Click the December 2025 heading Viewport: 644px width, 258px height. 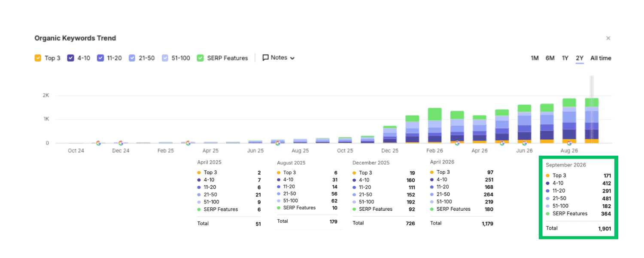371,163
